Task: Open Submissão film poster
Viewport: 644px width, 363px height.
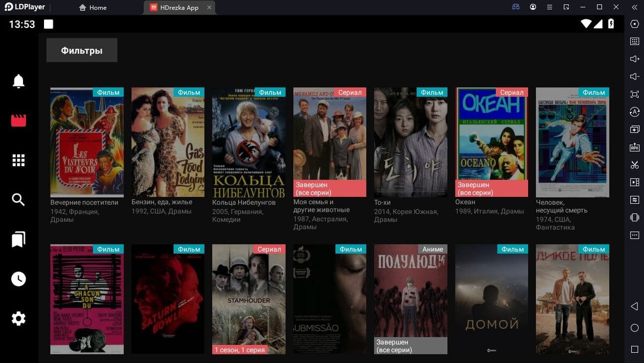Action: pos(330,299)
